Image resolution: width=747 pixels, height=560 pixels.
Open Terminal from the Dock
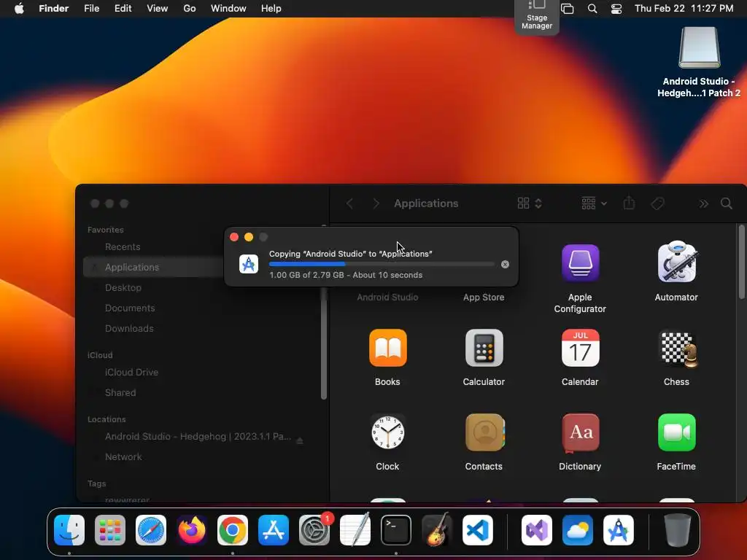click(396, 530)
